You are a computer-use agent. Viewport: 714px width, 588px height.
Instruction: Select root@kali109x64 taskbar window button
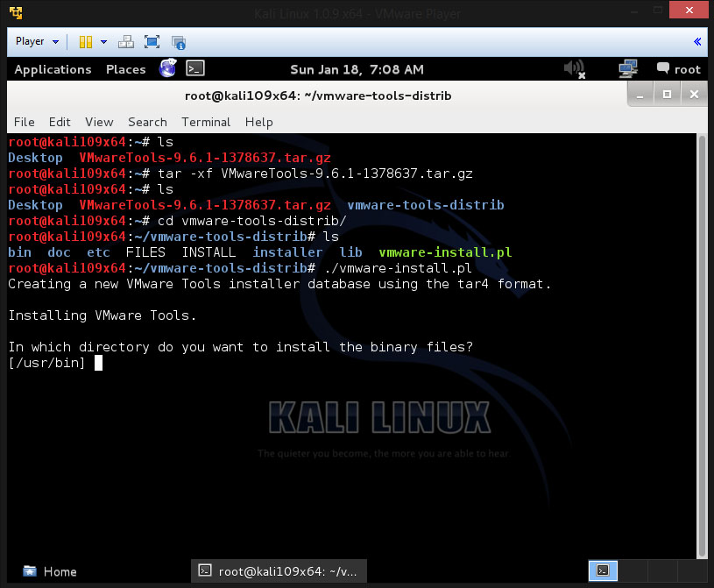click(x=279, y=571)
